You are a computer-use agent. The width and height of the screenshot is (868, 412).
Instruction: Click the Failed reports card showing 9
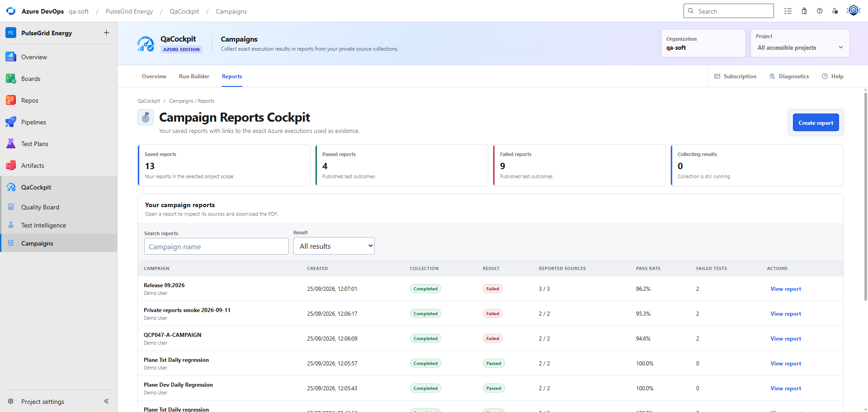pyautogui.click(x=579, y=165)
